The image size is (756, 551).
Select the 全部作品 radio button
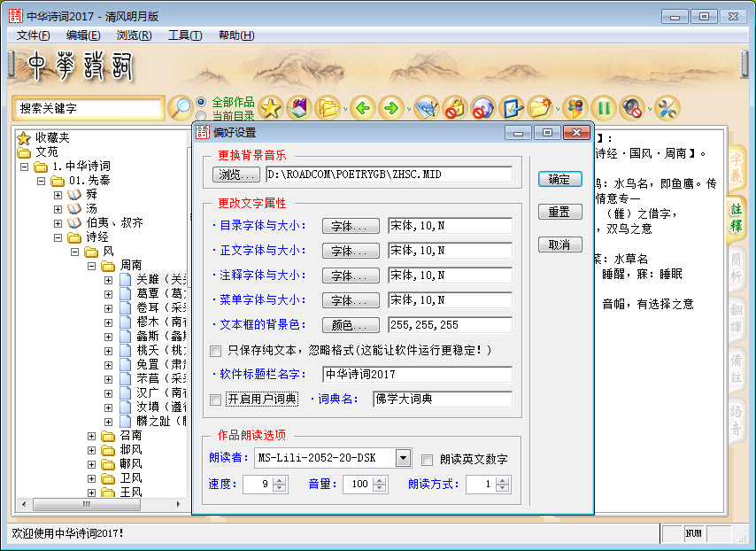pyautogui.click(x=201, y=102)
